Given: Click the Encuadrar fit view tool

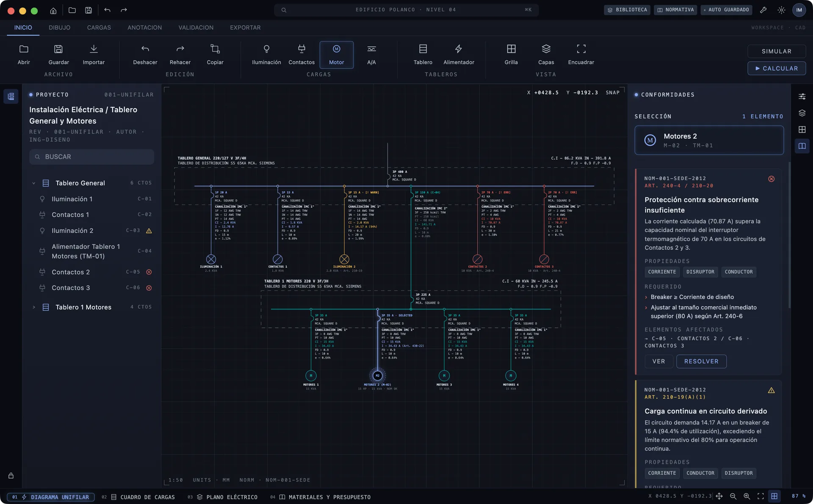Looking at the screenshot, I should tap(581, 55).
